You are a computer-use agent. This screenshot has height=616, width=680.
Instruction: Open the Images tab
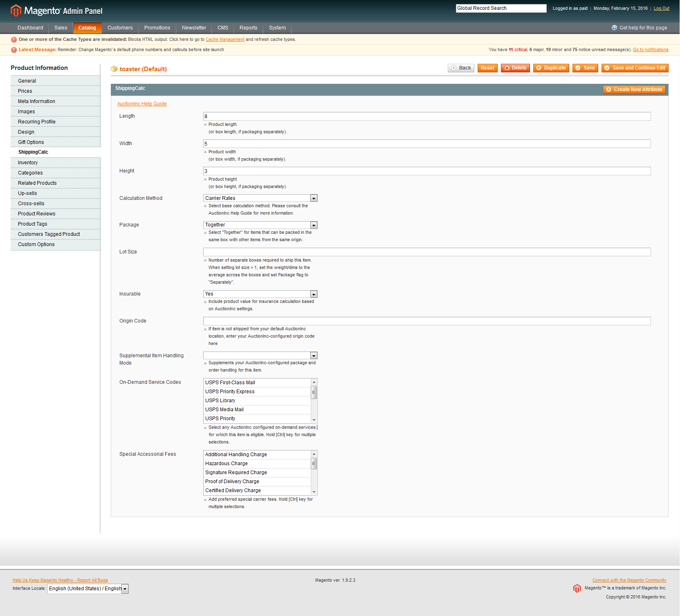56,112
